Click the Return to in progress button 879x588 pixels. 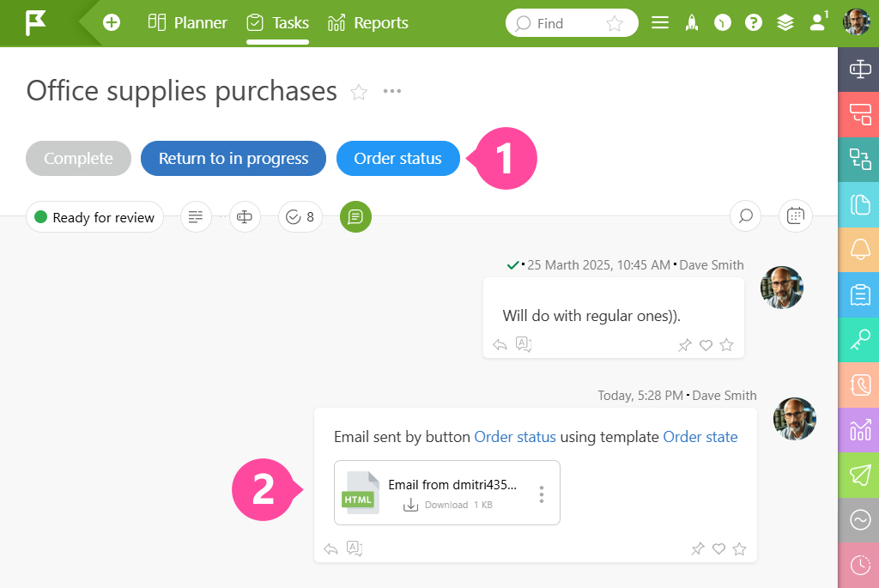coord(233,158)
